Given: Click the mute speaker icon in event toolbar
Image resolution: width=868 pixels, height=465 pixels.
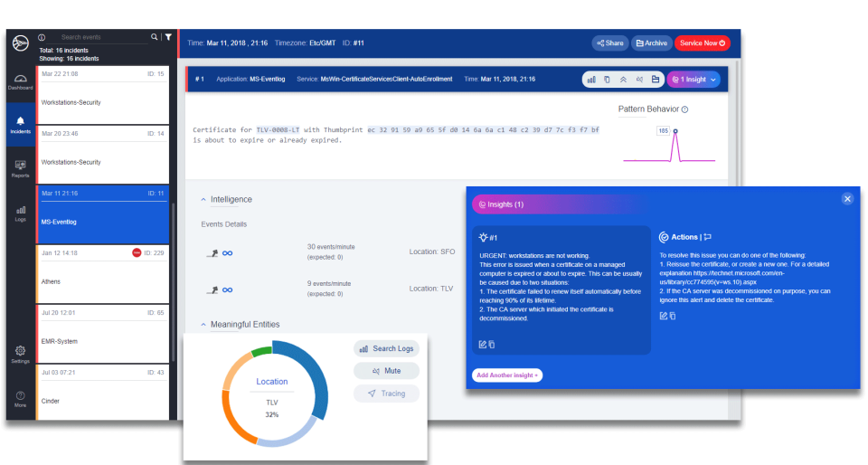Looking at the screenshot, I should pyautogui.click(x=639, y=80).
